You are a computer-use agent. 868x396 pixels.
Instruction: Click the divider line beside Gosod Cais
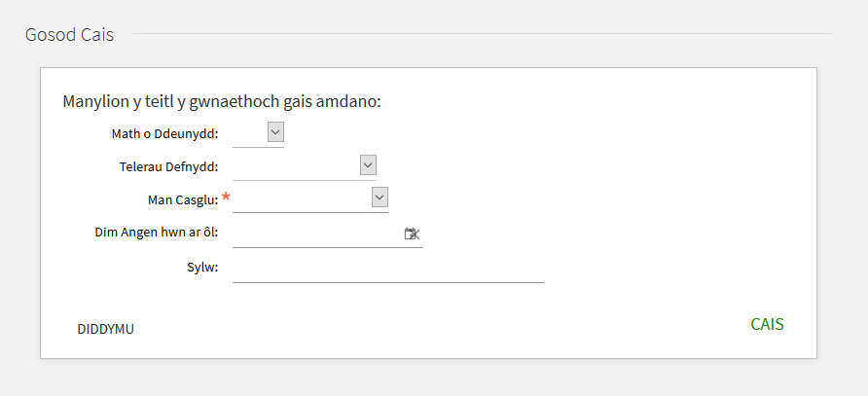click(x=482, y=34)
